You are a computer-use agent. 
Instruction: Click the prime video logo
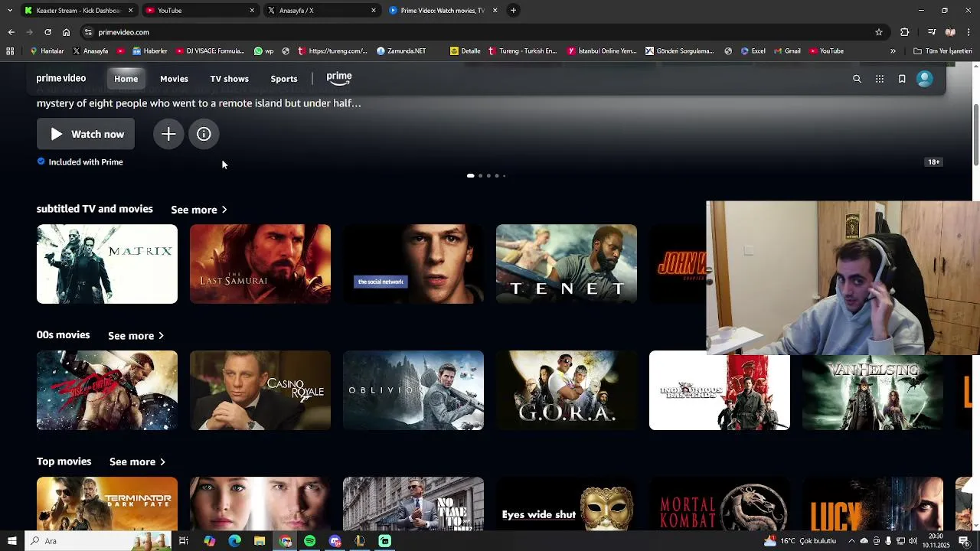click(x=61, y=78)
